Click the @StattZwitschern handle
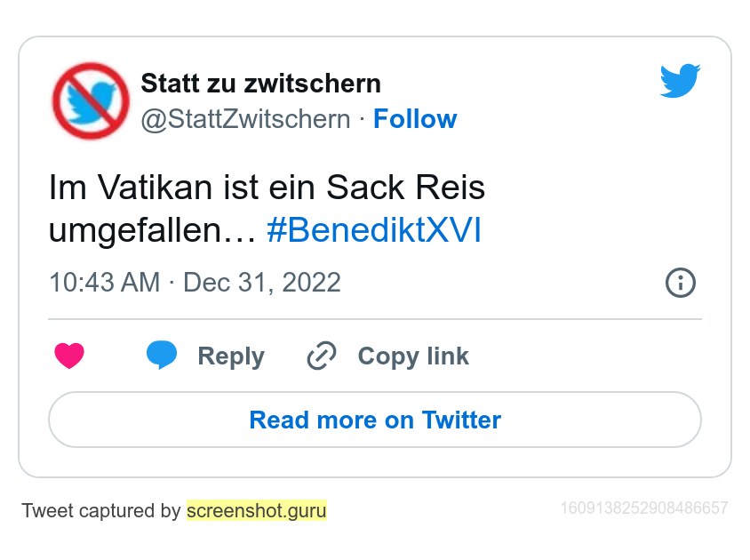This screenshot has width=750, height=560. click(245, 119)
